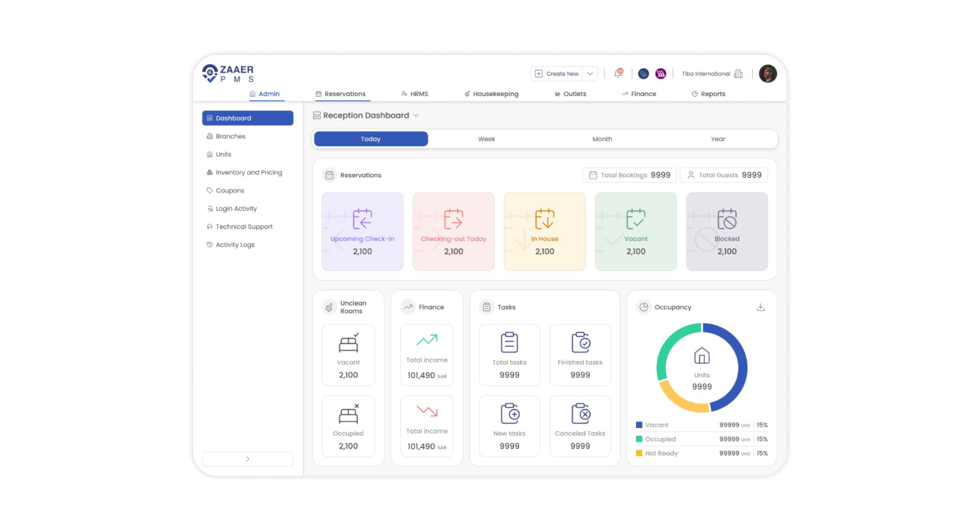Click the Create New button

pos(557,74)
